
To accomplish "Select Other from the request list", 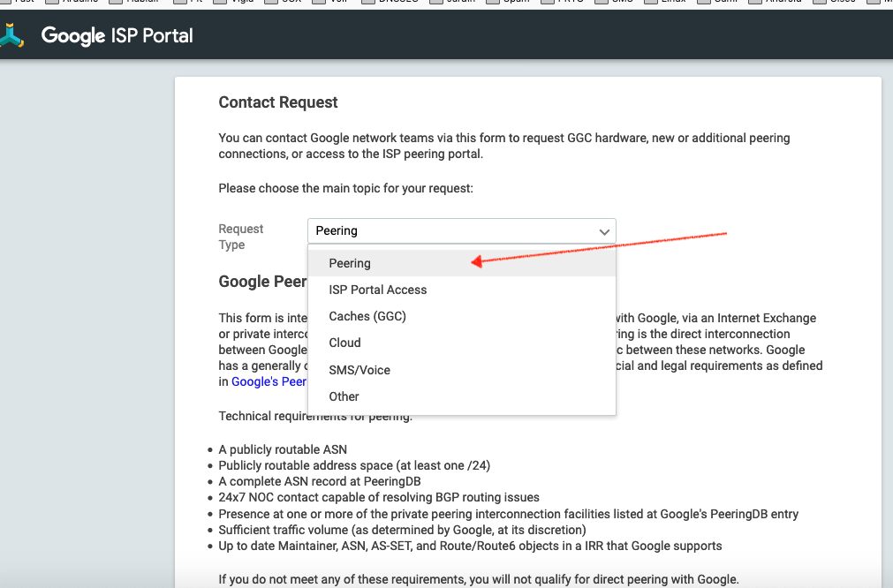I will (x=461, y=396).
